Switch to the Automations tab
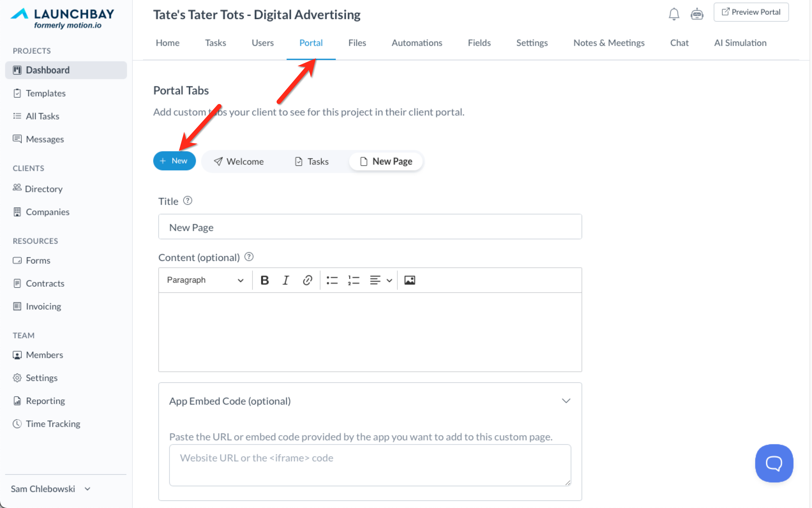 point(417,43)
